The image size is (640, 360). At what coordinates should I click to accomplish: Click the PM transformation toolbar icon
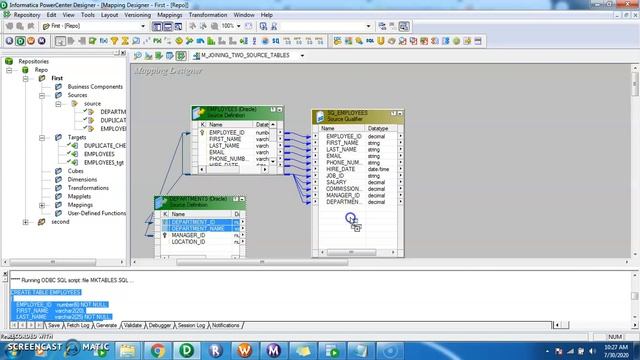(x=157, y=41)
